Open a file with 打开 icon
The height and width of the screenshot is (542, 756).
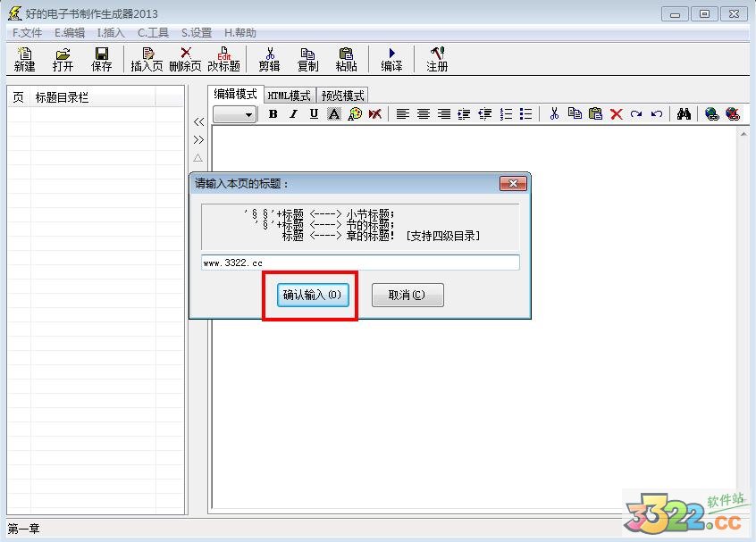pyautogui.click(x=63, y=59)
